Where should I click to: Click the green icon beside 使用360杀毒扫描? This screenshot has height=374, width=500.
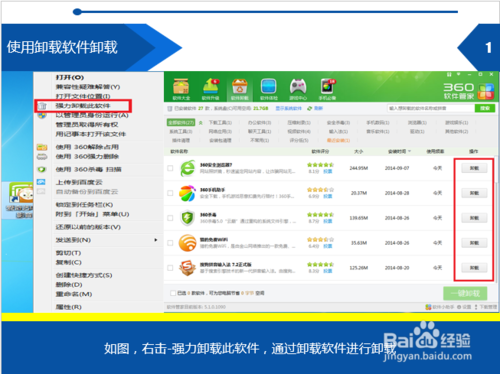tap(42, 169)
